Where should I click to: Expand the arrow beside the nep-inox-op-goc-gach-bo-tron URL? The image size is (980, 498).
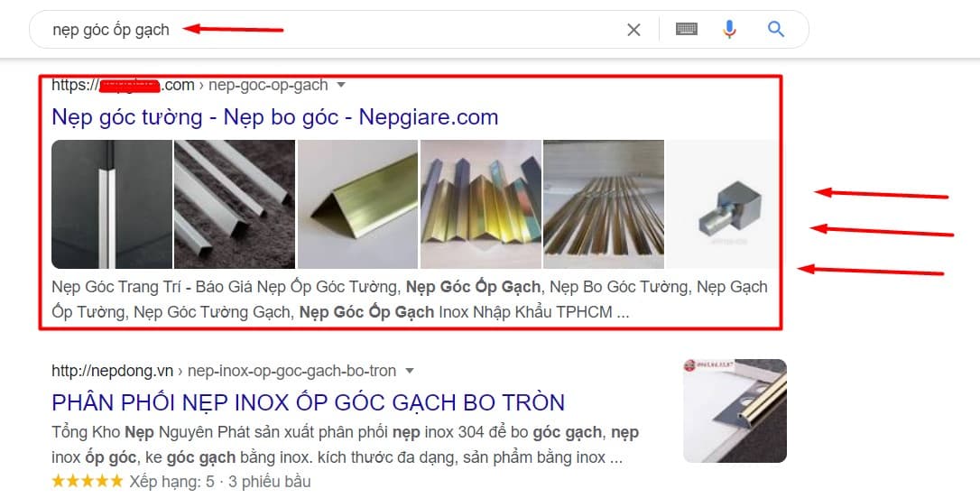click(x=410, y=371)
